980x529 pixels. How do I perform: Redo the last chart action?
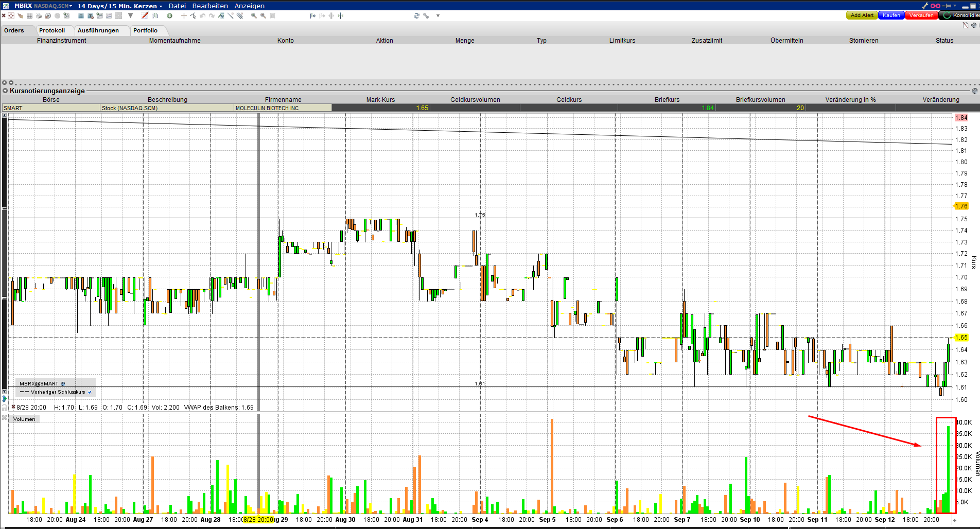[x=212, y=15]
